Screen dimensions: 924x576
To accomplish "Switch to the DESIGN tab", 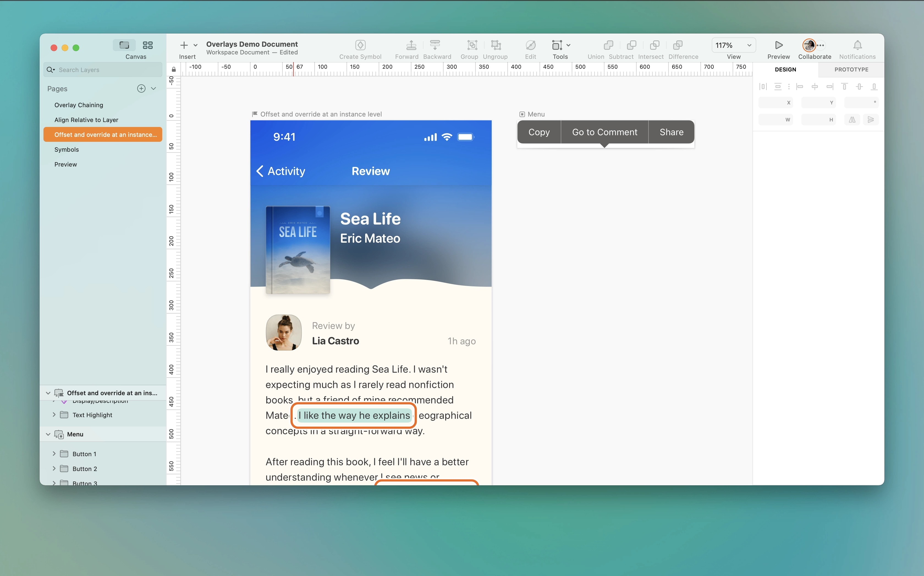I will pyautogui.click(x=786, y=70).
